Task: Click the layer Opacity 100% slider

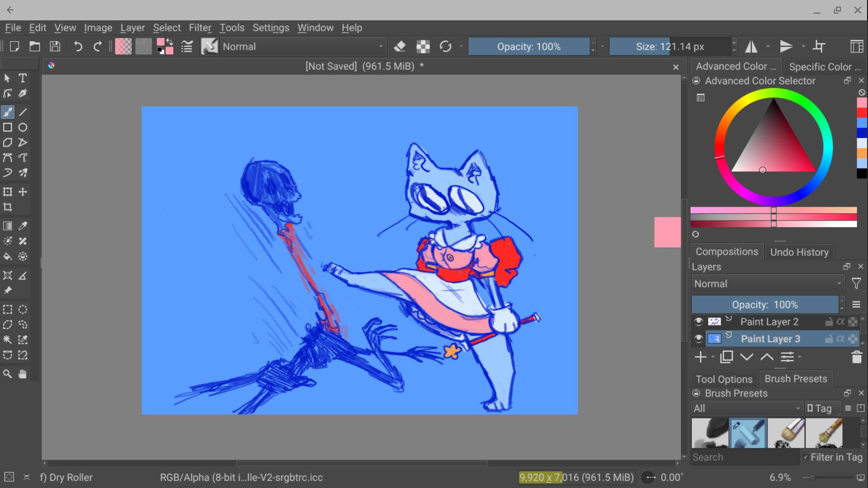Action: coord(765,305)
